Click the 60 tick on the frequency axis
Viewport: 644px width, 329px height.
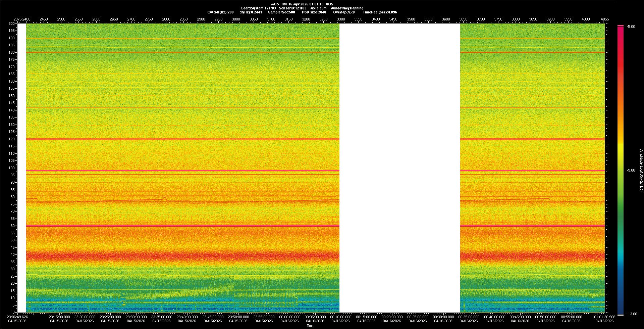coord(13,226)
